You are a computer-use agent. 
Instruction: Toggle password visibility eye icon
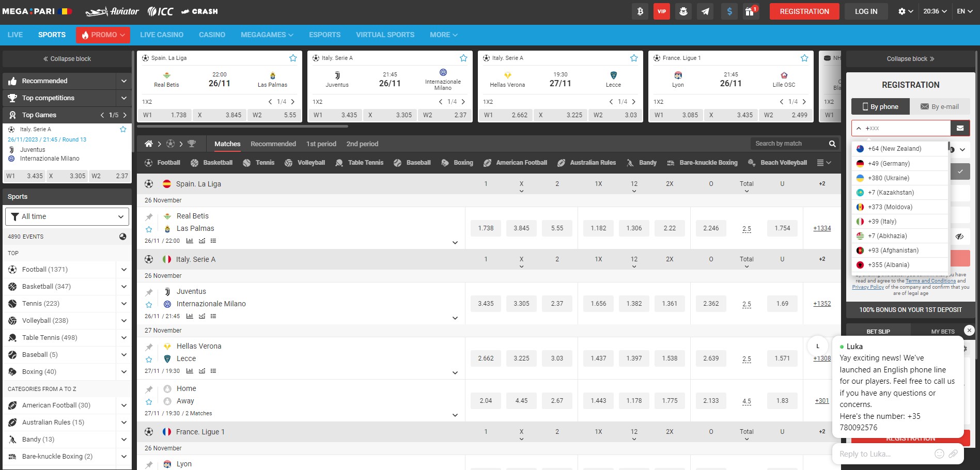[x=959, y=237]
